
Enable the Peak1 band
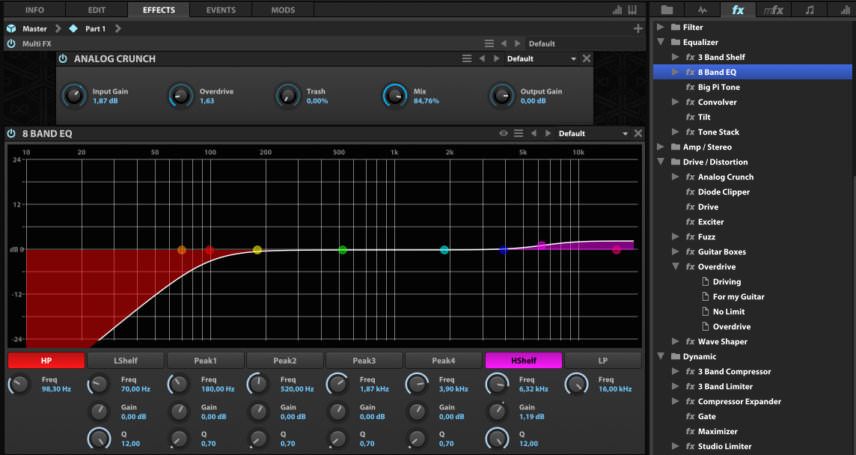205,361
